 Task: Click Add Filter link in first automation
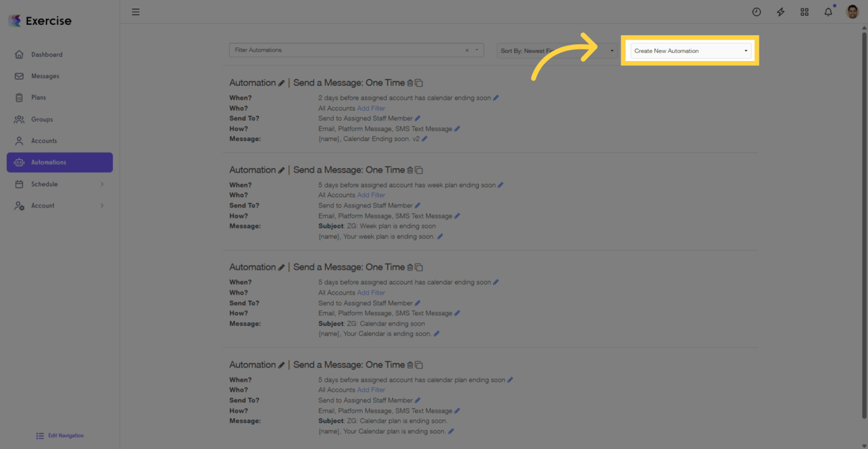[x=371, y=108]
